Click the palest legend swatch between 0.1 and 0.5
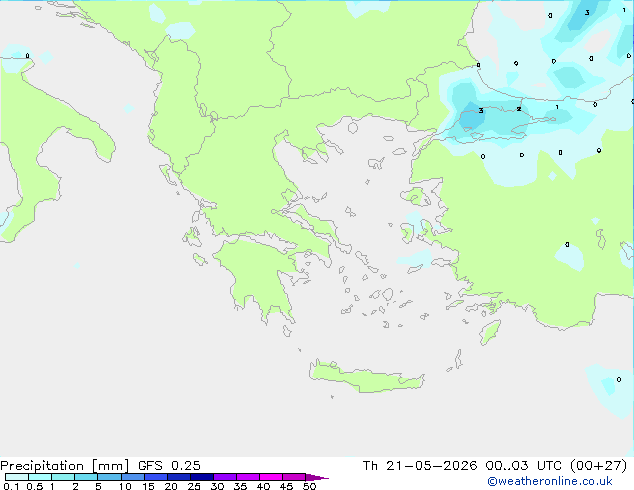 coord(17,477)
